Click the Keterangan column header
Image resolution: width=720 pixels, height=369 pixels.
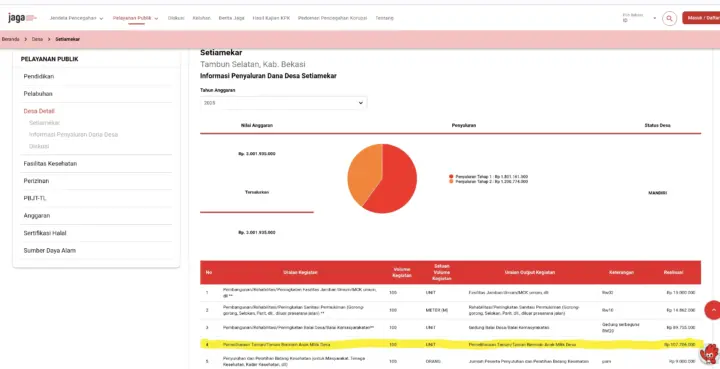[622, 273]
